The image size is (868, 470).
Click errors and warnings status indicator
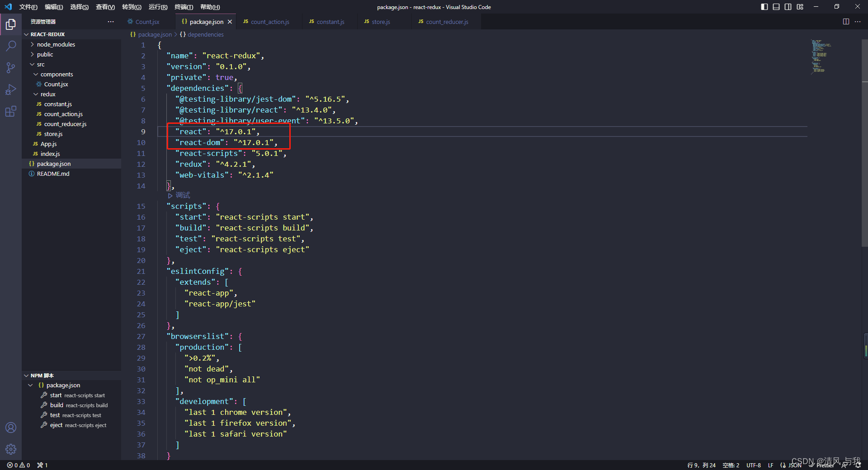tap(19, 465)
